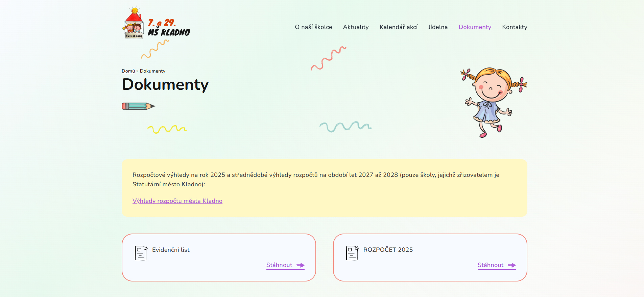Navigate to the Jídelna section

click(x=438, y=27)
